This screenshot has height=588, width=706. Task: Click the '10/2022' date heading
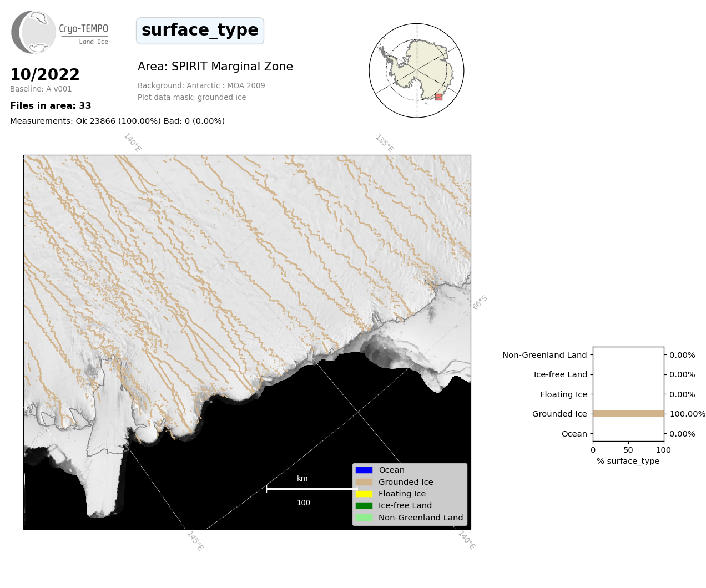pyautogui.click(x=45, y=74)
